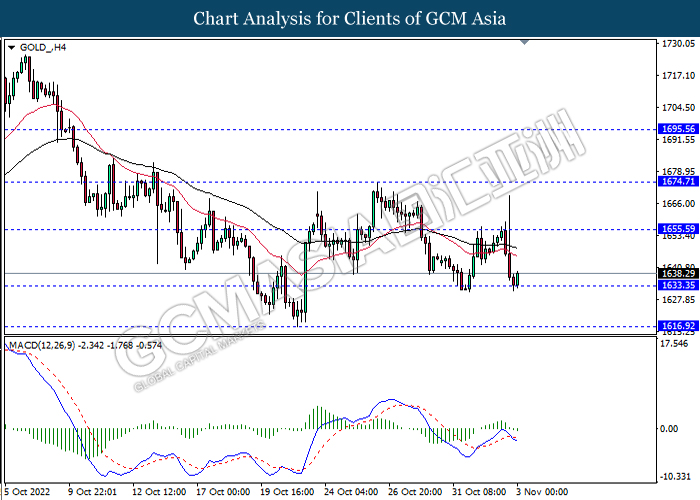Click the 1627.85 price axis value

(x=678, y=300)
